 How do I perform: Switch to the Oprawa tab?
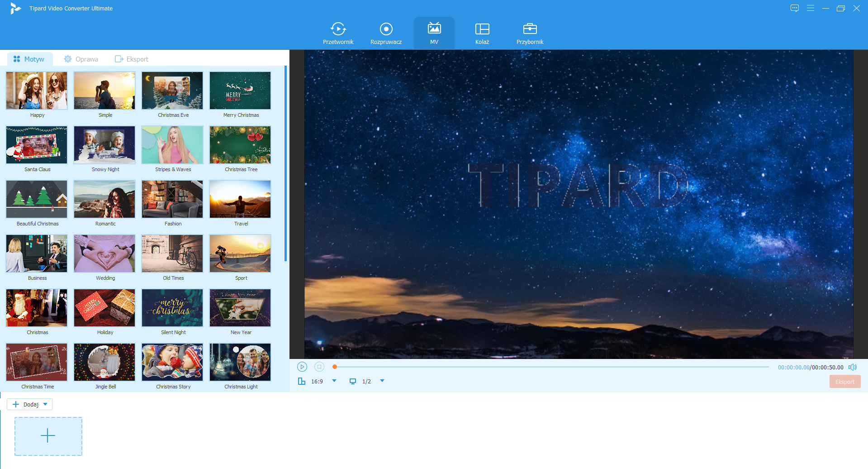click(81, 59)
